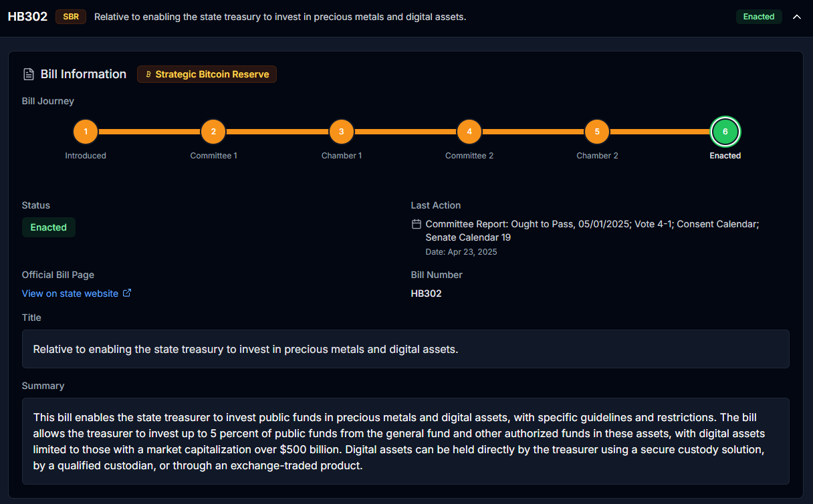Image resolution: width=813 pixels, height=504 pixels.
Task: Click the Chamber 1 label
Action: (342, 156)
